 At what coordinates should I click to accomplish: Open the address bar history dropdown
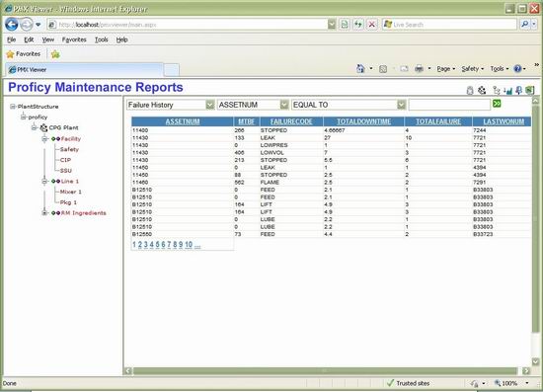pyautogui.click(x=332, y=25)
